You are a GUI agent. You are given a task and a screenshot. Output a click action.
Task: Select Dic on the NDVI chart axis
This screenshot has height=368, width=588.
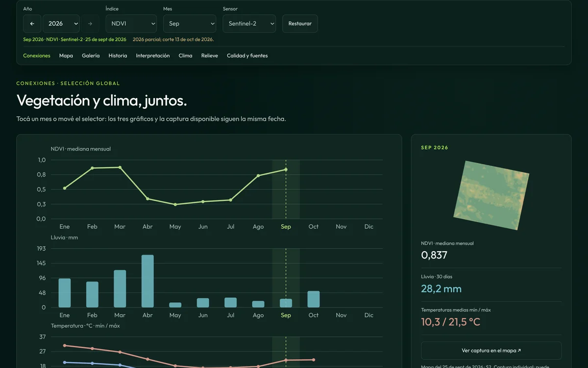pos(369,227)
